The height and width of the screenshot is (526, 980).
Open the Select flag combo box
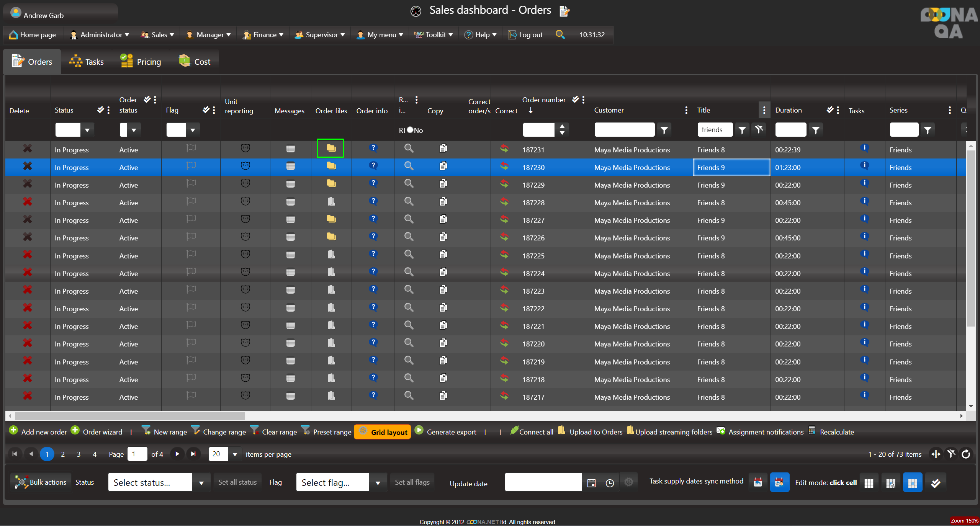[x=378, y=483]
